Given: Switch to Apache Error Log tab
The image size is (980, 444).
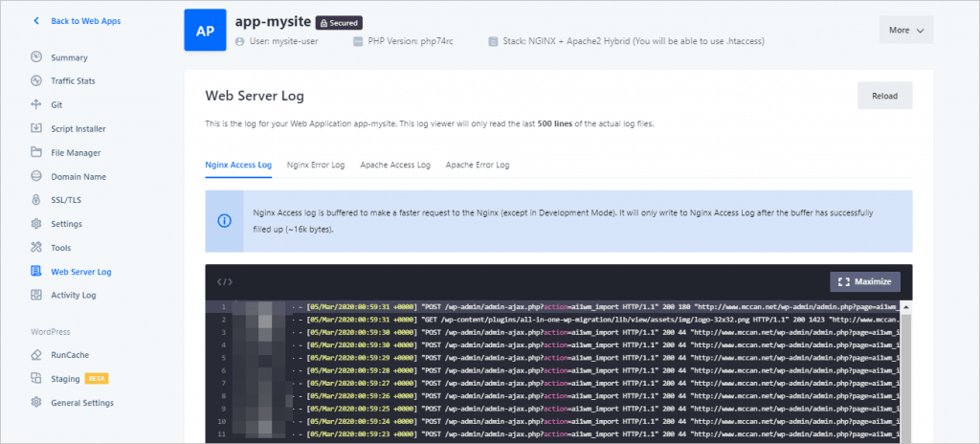Looking at the screenshot, I should point(478,166).
